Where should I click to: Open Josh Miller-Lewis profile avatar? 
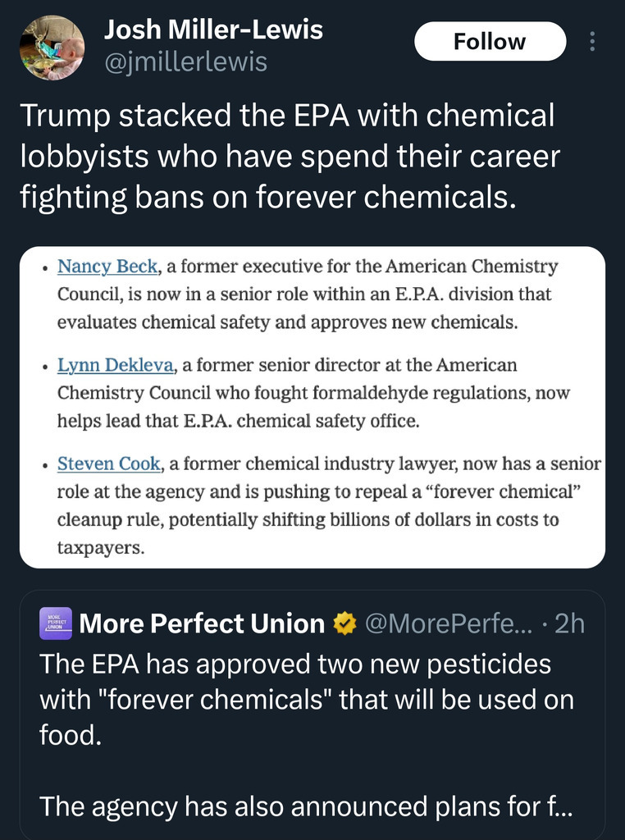(52, 48)
